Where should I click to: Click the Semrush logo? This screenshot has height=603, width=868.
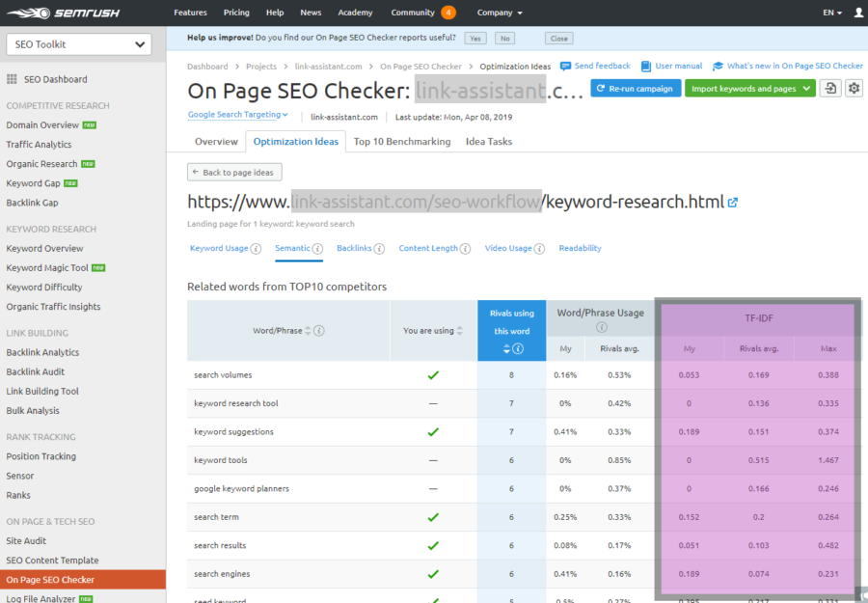pyautogui.click(x=64, y=13)
